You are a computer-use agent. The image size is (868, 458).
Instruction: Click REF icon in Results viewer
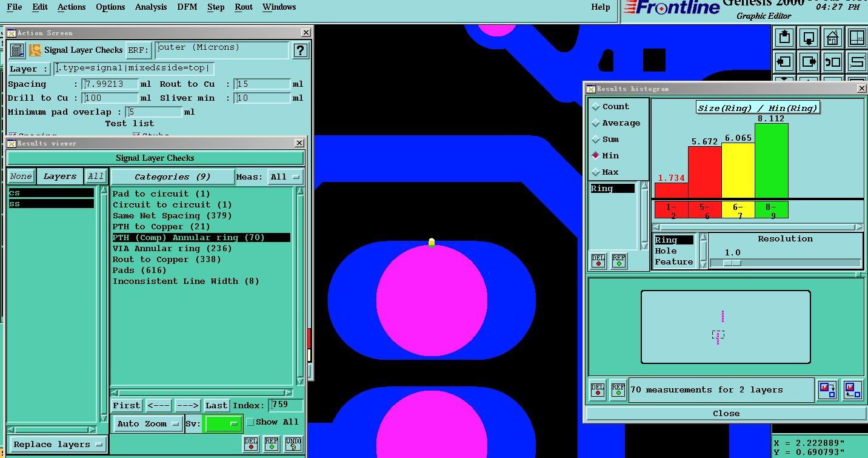click(272, 444)
